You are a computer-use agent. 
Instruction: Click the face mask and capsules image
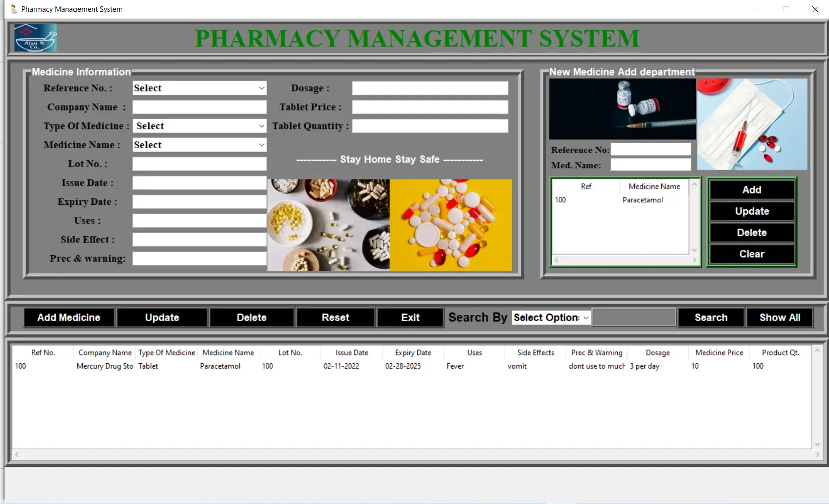(752, 124)
